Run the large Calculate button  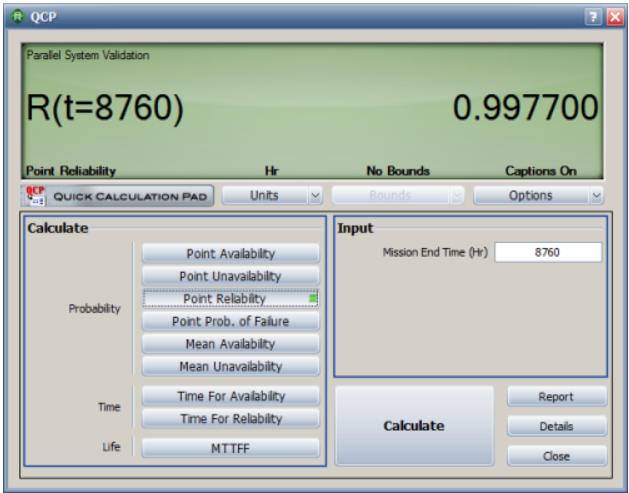[x=414, y=426]
